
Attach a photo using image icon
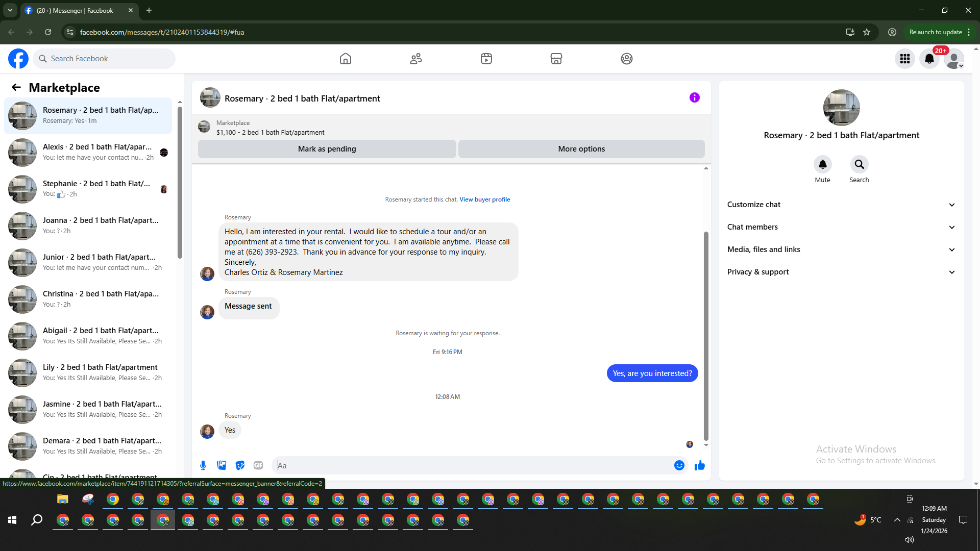point(222,465)
